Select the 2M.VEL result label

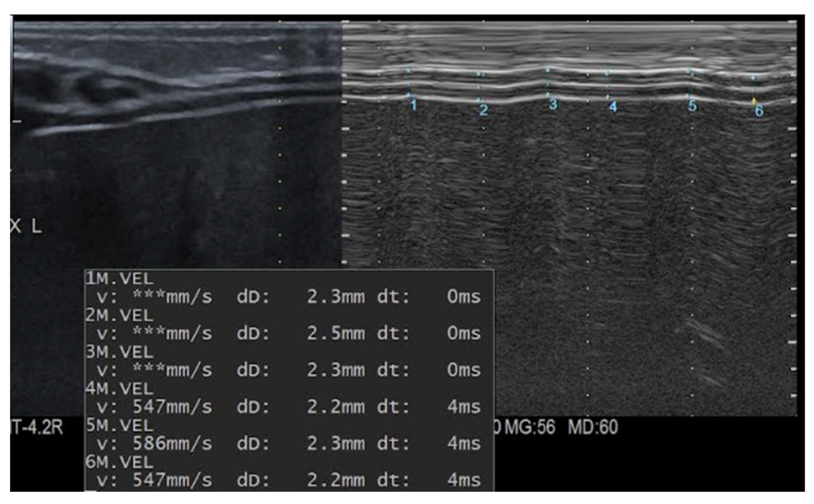coord(120,315)
